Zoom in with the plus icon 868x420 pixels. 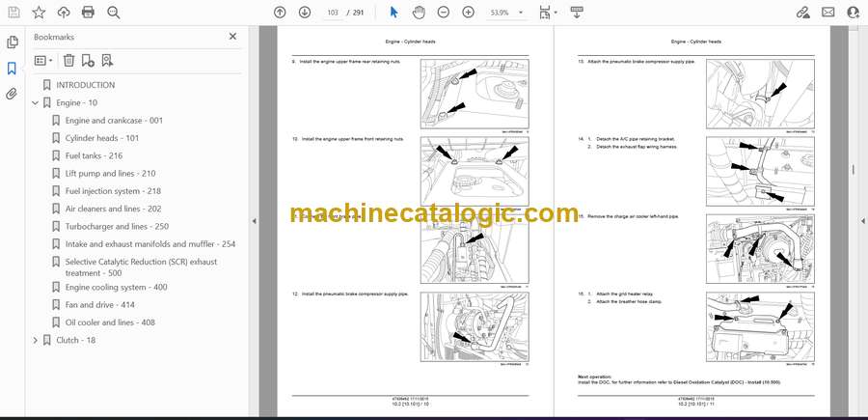[x=469, y=13]
